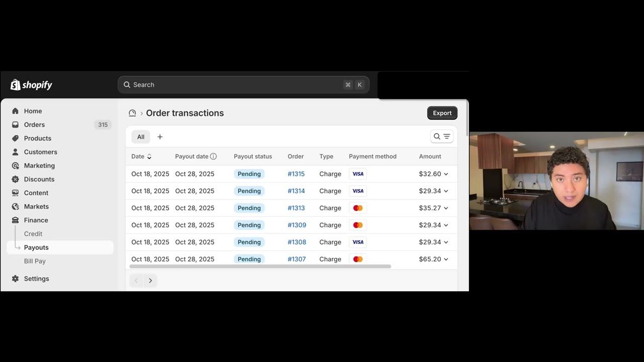Select the All view tab
644x362 pixels.
click(x=141, y=137)
